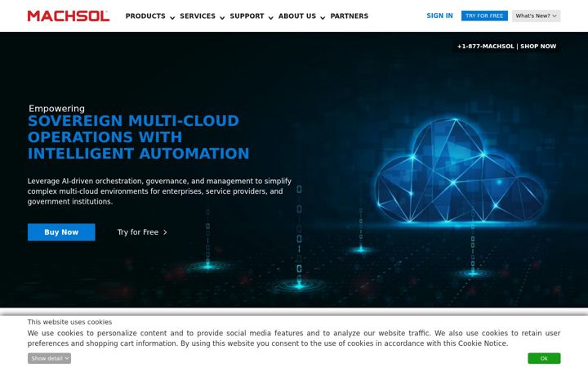Click the cookie notice paragraph text
Viewport: 588px width, 368px height.
coord(294,338)
